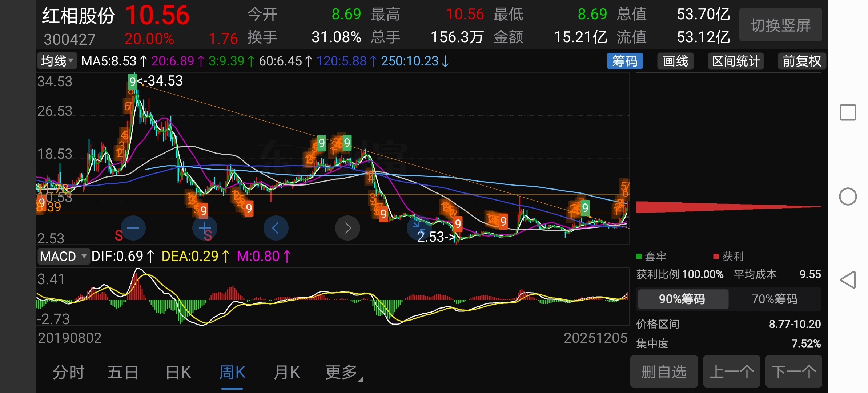Click the zoom-in plus circle on chart
Image resolution: width=868 pixels, height=393 pixels.
(x=205, y=228)
